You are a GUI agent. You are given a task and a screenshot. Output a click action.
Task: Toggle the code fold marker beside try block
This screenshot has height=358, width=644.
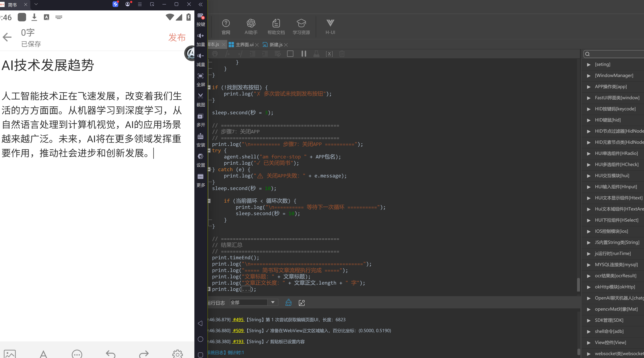pyautogui.click(x=209, y=151)
